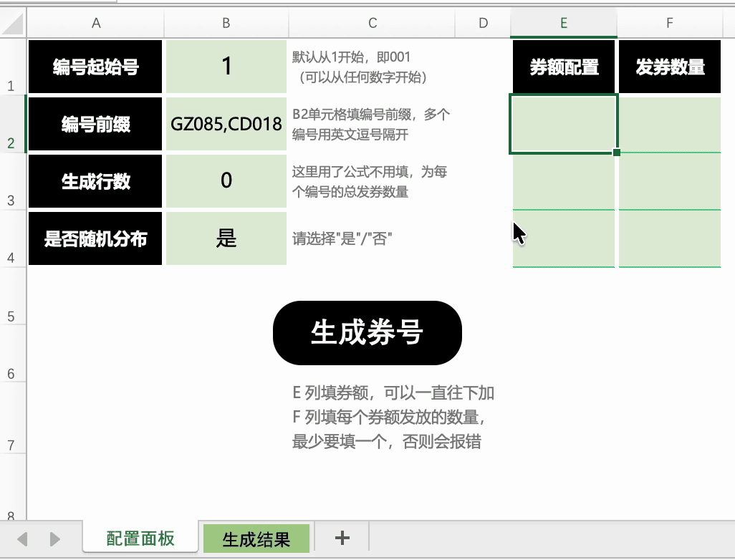735x560 pixels.
Task: Click the 券额配置 header cell
Action: [x=564, y=66]
